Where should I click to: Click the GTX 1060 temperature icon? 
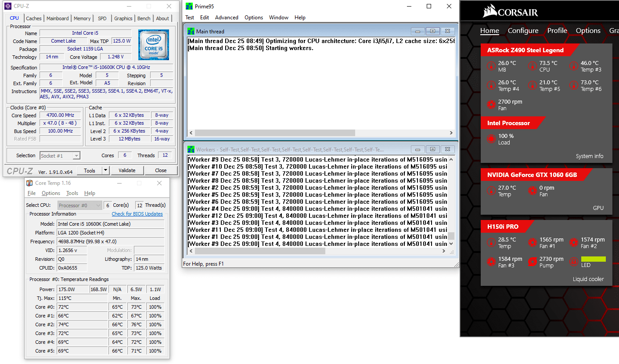coord(491,191)
